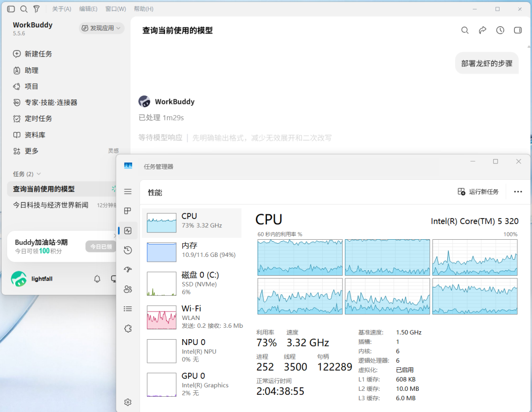Screen dimensions: 532x412
Task: Open Task Manager settings gear
Action: (128, 402)
